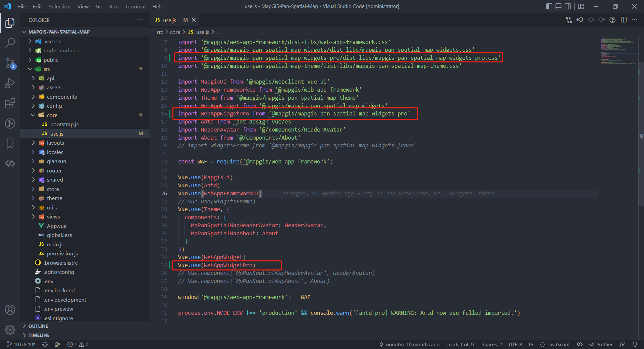644x349 pixels.
Task: Open Explorer Views and More Actions ellipsis
Action: tap(140, 20)
